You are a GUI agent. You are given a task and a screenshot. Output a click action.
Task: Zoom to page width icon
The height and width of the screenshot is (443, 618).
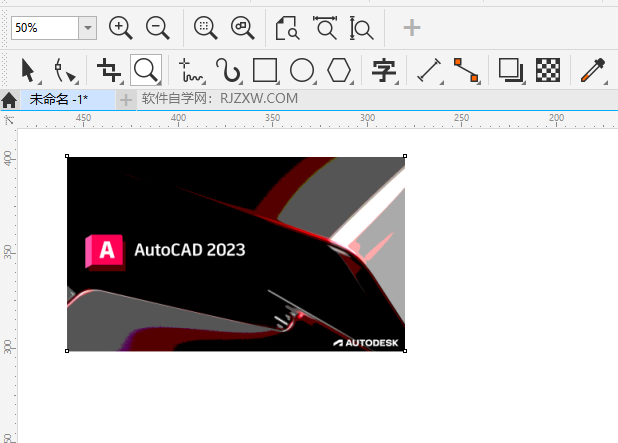tap(325, 28)
